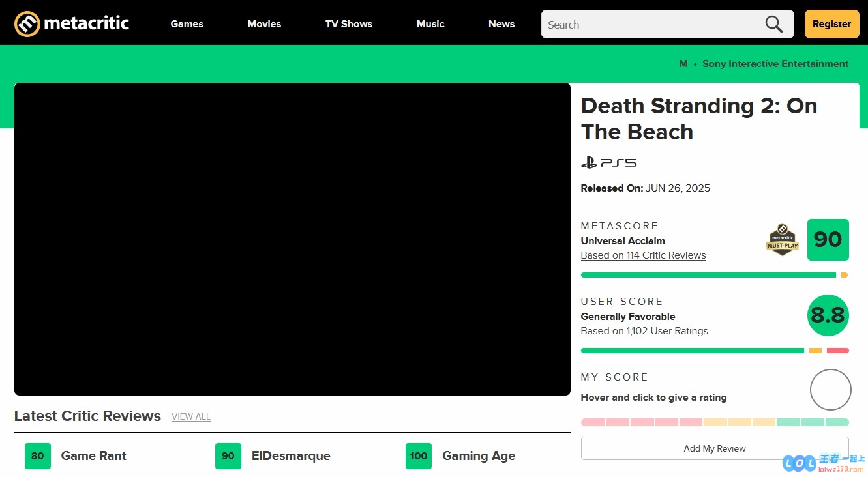The height and width of the screenshot is (477, 868).
Task: Click the Add My Review button
Action: tap(715, 448)
